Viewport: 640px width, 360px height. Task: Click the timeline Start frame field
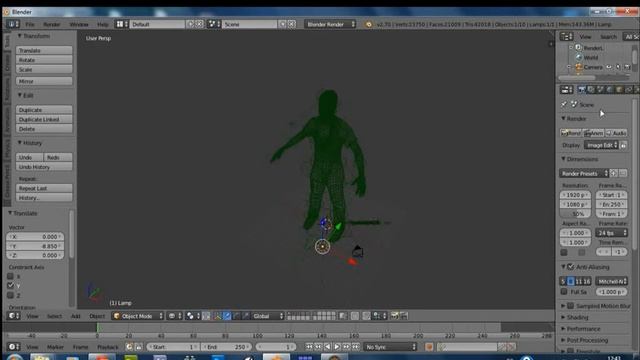[173, 347]
